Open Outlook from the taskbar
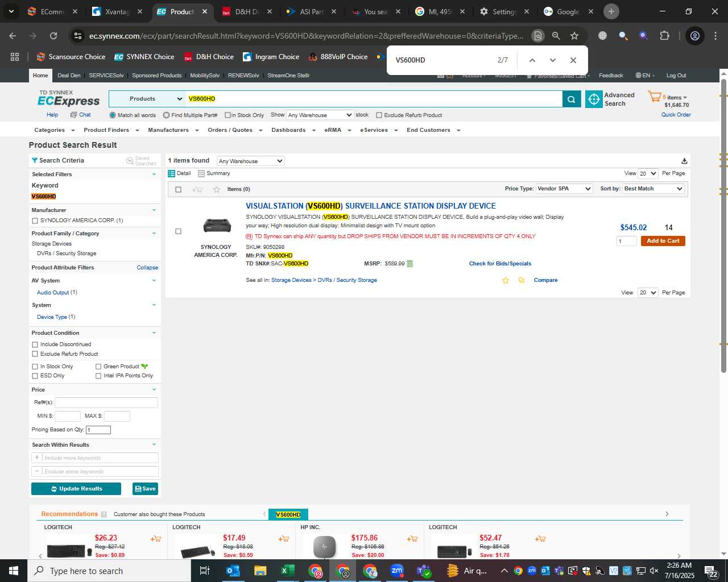728x582 pixels. point(233,571)
